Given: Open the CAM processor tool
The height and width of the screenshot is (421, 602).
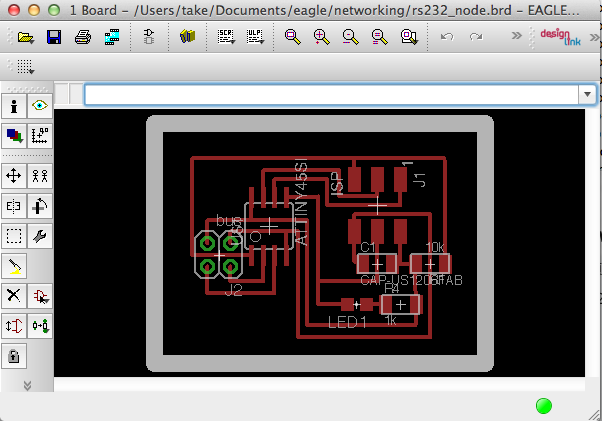Looking at the screenshot, I should 112,37.
